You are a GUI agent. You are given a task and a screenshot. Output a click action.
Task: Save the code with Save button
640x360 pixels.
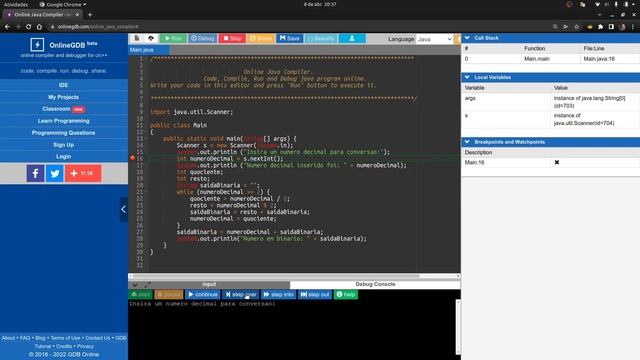(x=289, y=38)
